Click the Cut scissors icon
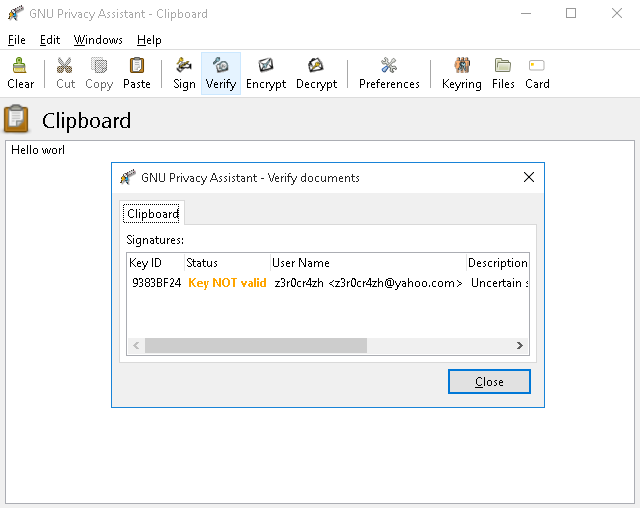640x508 pixels. 65,65
